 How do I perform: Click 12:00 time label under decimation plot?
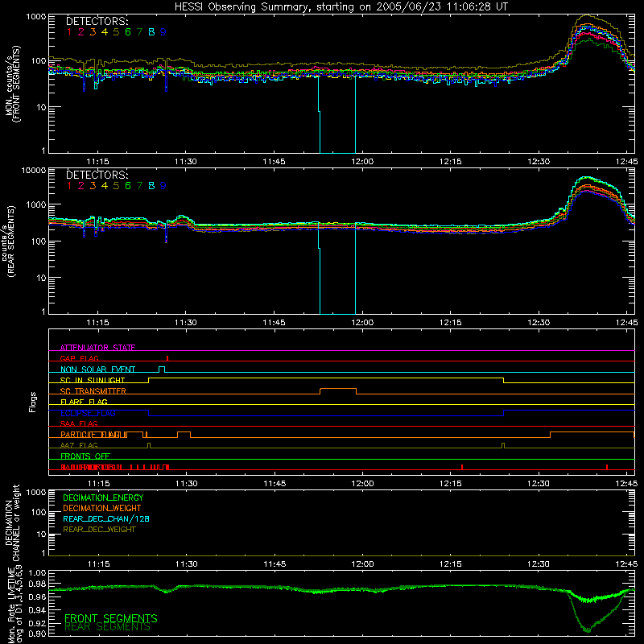362,564
